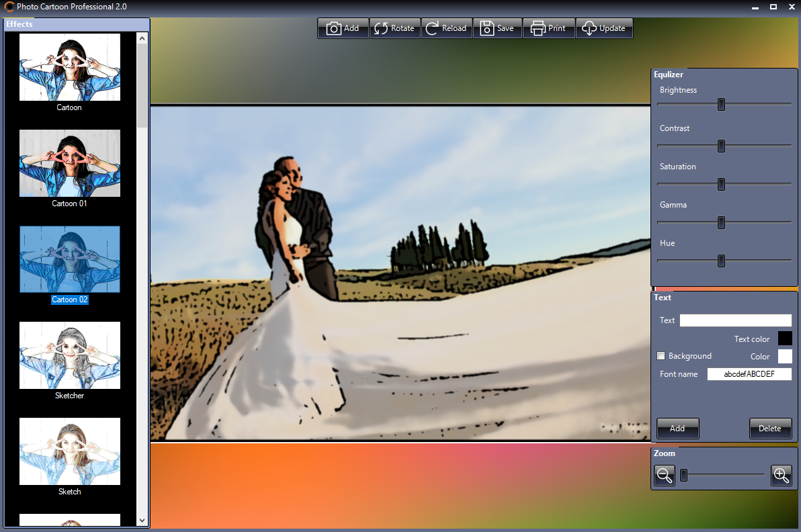Click the Print printer icon
Viewport: 801px width, 532px height.
538,28
